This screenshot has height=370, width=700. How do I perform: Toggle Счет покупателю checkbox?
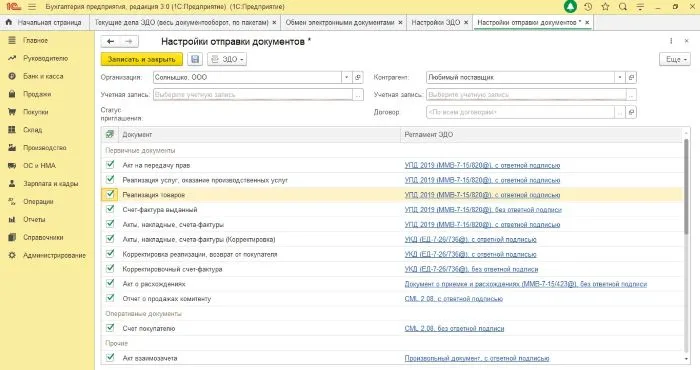coord(110,328)
